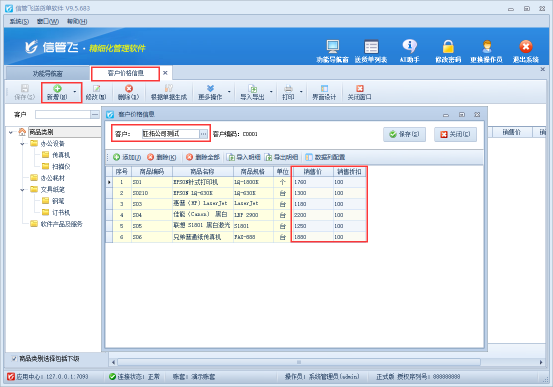The width and height of the screenshot is (553, 387).
Task: Click the scrollbar left arrow at bottom
Action: click(x=113, y=362)
